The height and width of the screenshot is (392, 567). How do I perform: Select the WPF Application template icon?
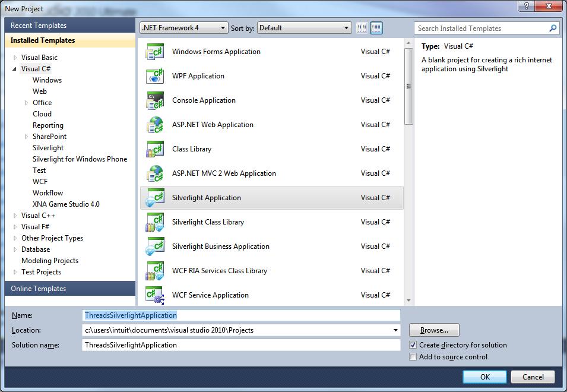(x=155, y=76)
